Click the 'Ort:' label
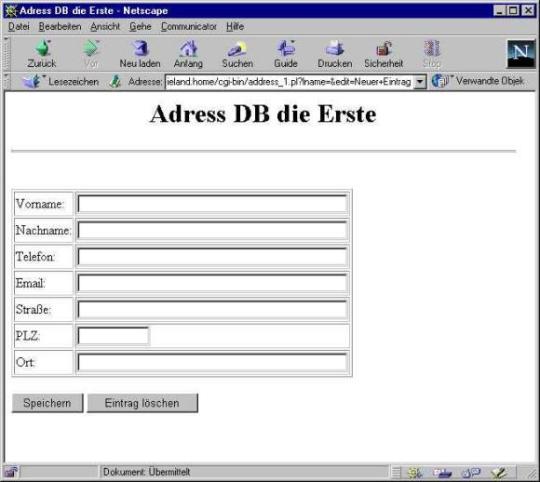The height and width of the screenshot is (482, 540). [25, 362]
